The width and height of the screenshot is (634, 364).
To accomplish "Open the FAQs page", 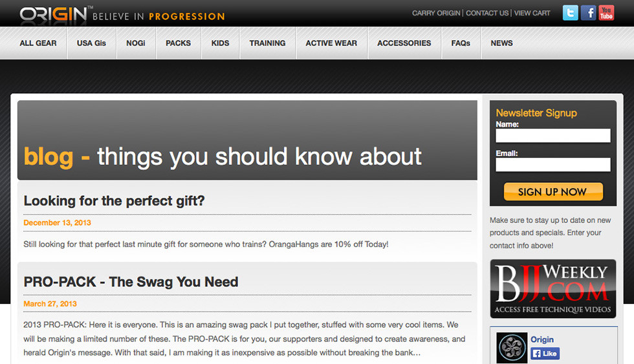I will [461, 43].
